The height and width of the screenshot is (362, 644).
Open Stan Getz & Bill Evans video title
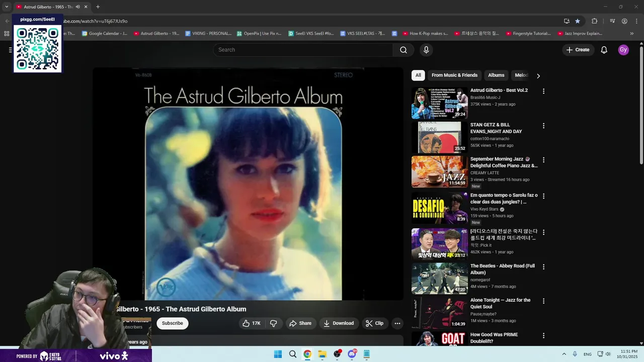point(496,128)
